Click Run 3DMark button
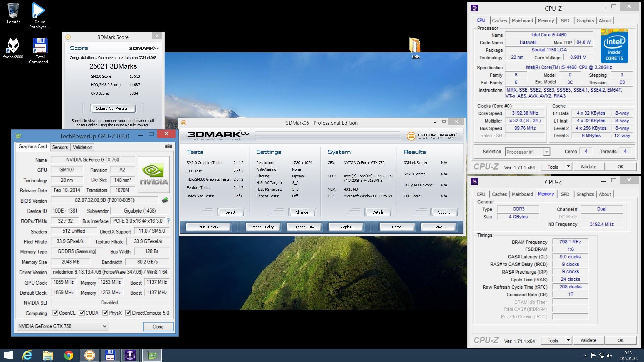 208,227
